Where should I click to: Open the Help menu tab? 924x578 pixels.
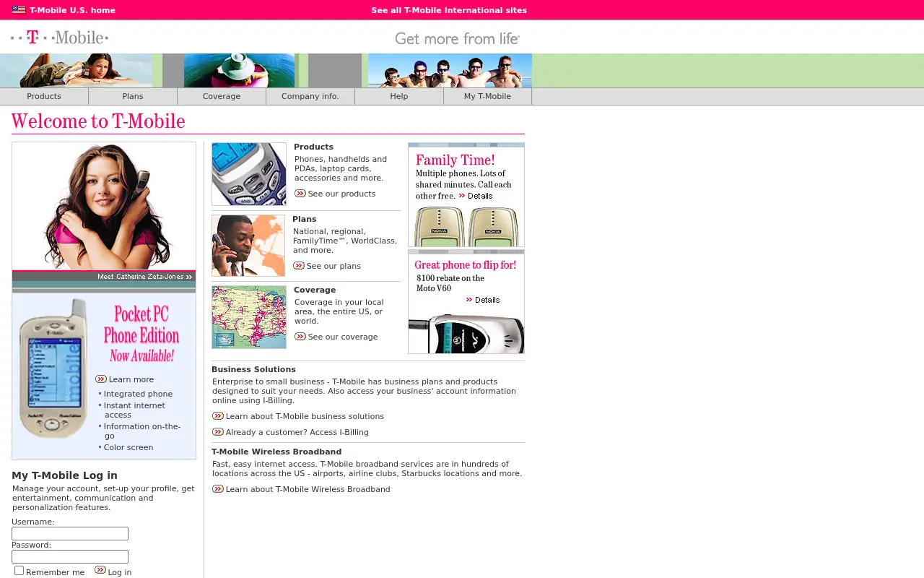click(399, 96)
